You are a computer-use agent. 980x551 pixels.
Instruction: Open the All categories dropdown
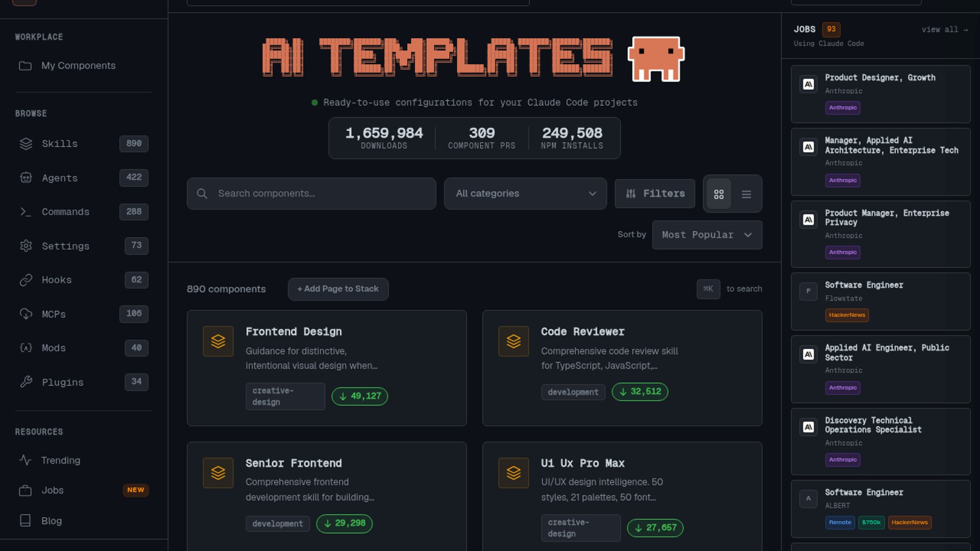click(x=525, y=194)
